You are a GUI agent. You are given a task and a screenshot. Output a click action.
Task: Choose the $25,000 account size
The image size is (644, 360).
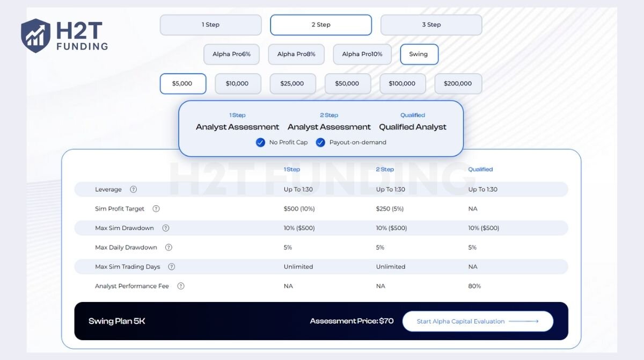[292, 84]
